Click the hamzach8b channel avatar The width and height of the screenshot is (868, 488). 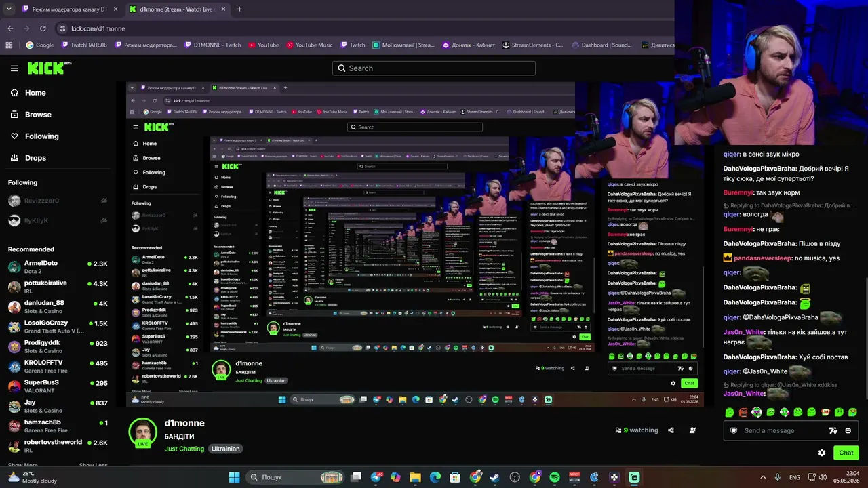click(14, 426)
